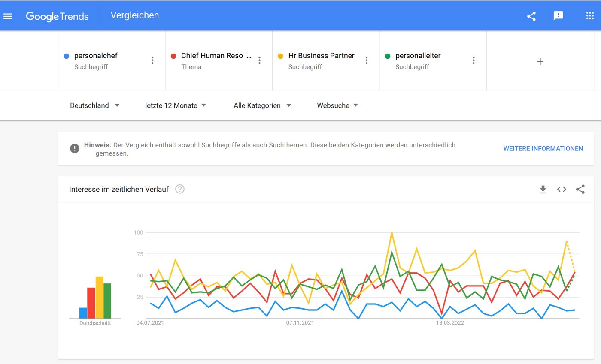This screenshot has height=364, width=601.
Task: Open the Websuche search type dropdown
Action: 338,105
